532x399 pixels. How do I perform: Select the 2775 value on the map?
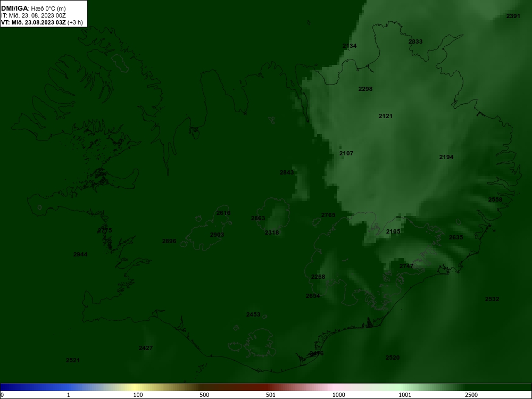click(x=104, y=230)
